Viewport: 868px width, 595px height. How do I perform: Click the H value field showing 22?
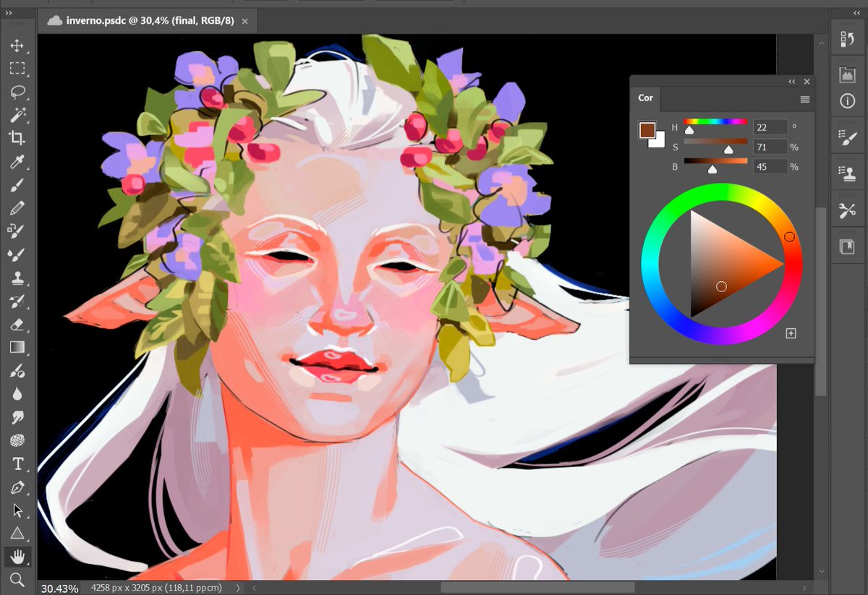click(770, 127)
